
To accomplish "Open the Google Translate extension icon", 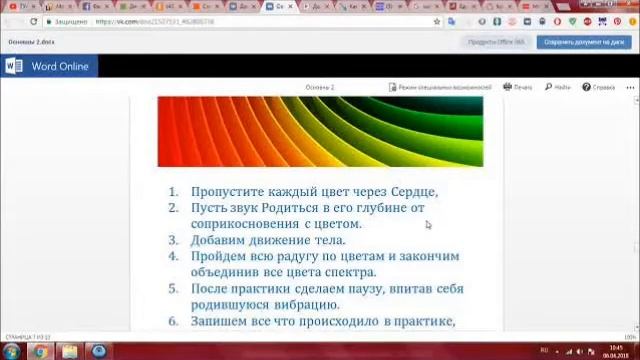I will click(x=451, y=22).
